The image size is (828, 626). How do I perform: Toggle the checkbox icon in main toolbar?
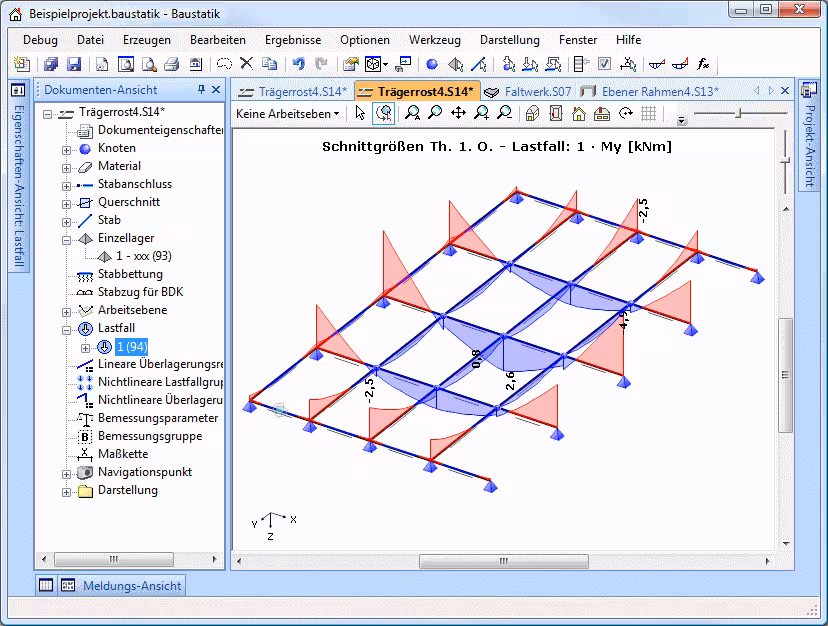(x=604, y=64)
